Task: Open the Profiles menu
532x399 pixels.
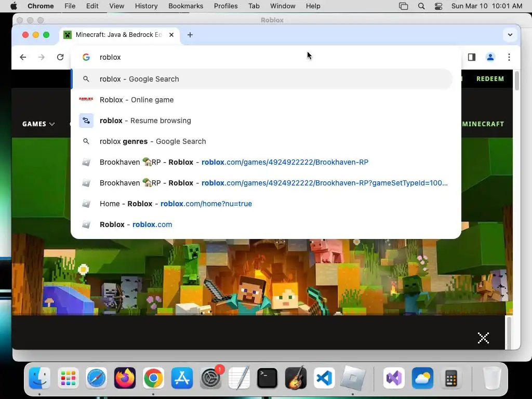Action: [225, 6]
